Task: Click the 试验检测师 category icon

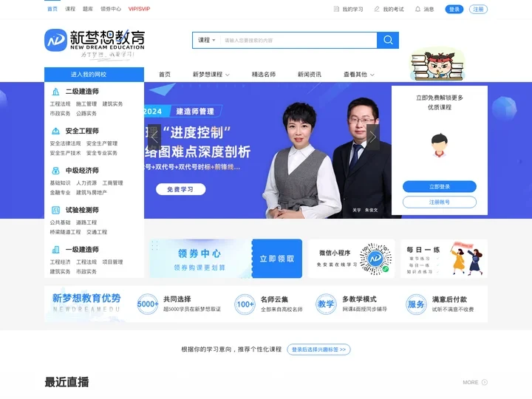Action: tap(55, 210)
